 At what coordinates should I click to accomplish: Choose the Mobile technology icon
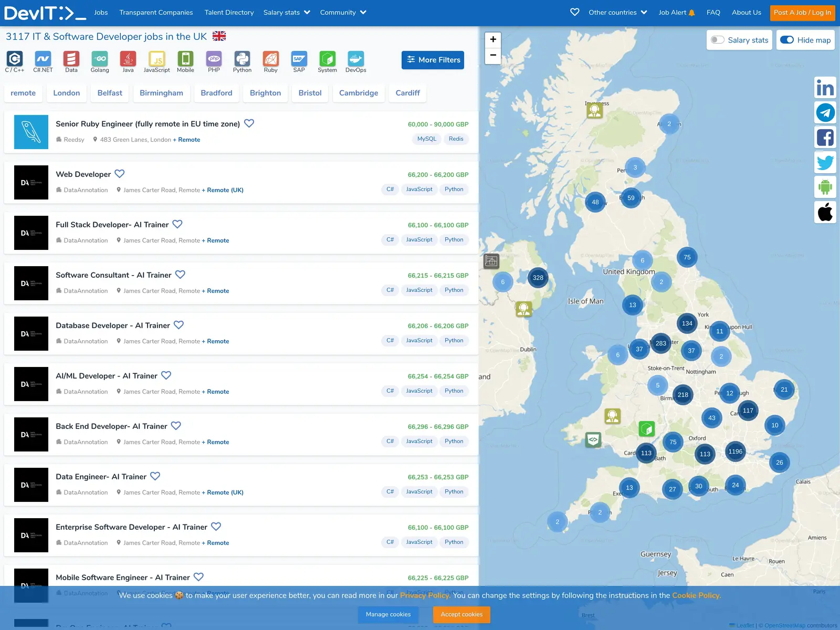[x=185, y=61]
